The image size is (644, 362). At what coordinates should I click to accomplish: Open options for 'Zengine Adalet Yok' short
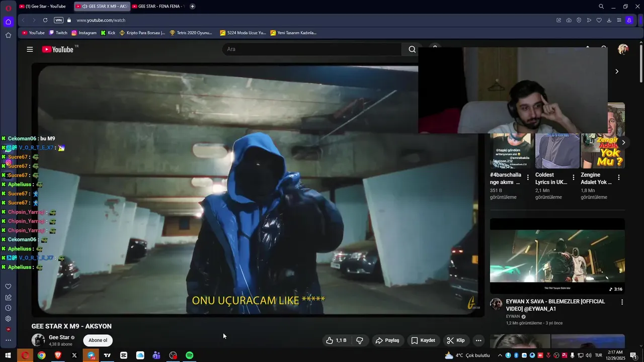[619, 177]
